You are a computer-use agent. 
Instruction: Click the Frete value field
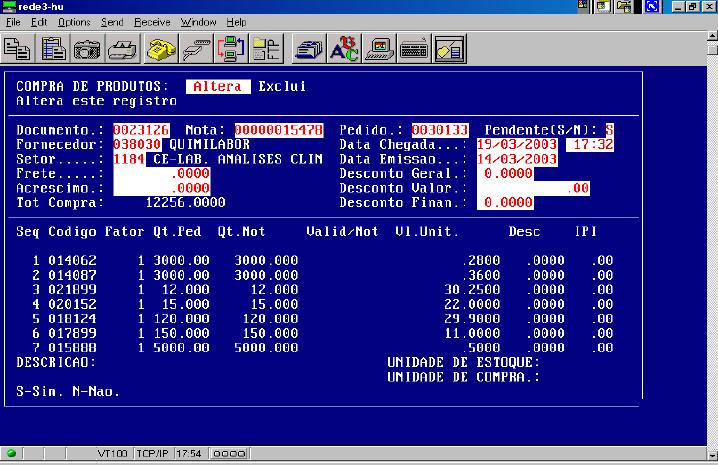(x=162, y=174)
